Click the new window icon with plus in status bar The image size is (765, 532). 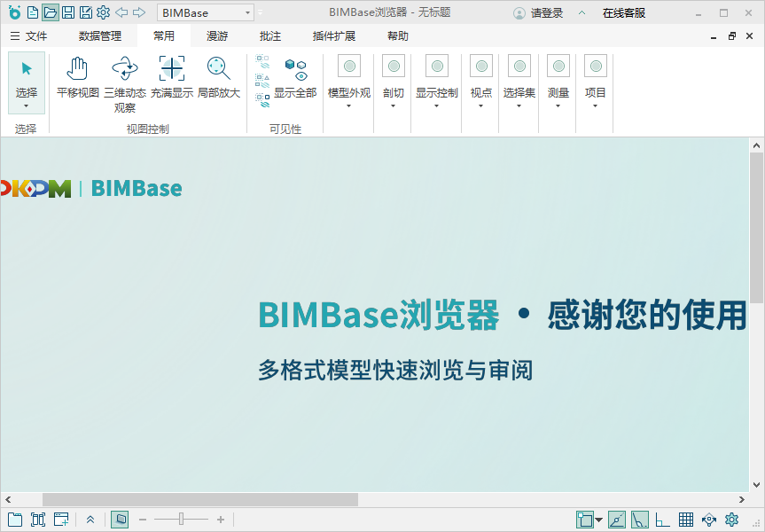[x=61, y=520]
